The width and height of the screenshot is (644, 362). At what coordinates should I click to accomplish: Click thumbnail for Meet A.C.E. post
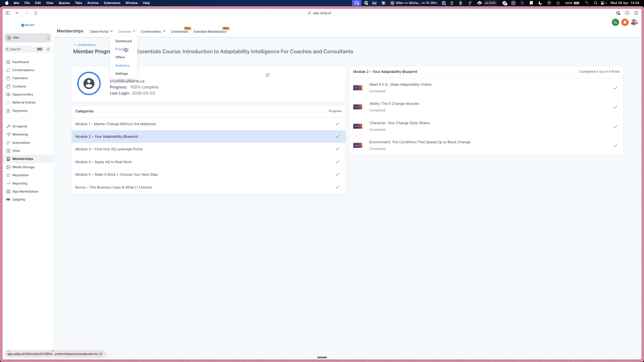click(x=357, y=88)
